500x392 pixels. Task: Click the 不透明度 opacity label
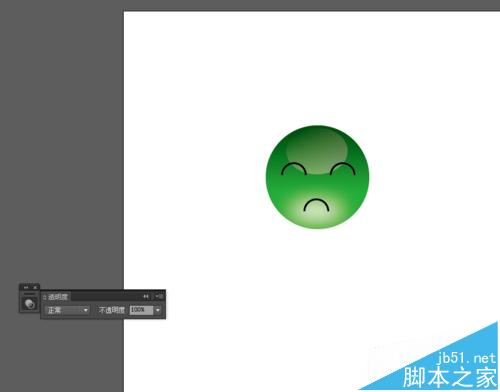112,310
